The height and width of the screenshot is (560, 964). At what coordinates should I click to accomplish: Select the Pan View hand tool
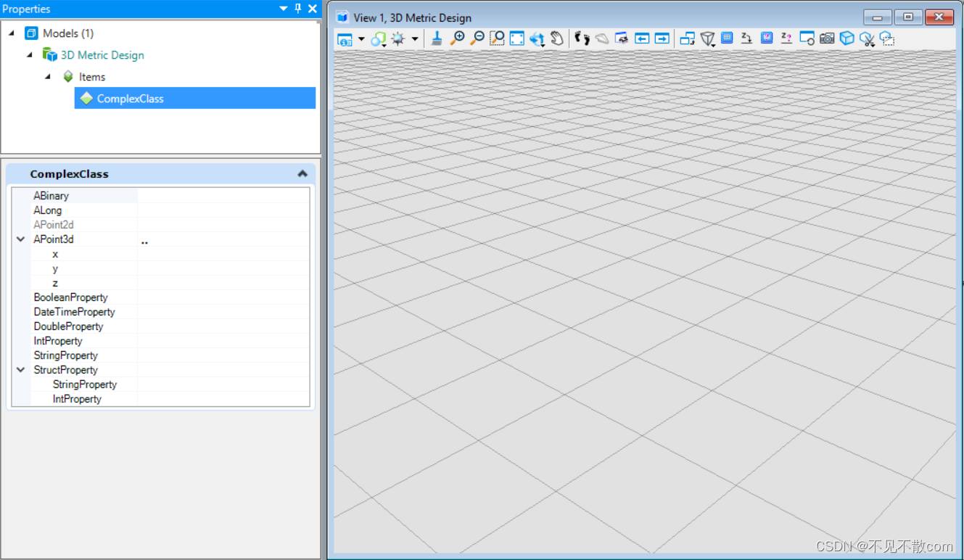pos(557,38)
